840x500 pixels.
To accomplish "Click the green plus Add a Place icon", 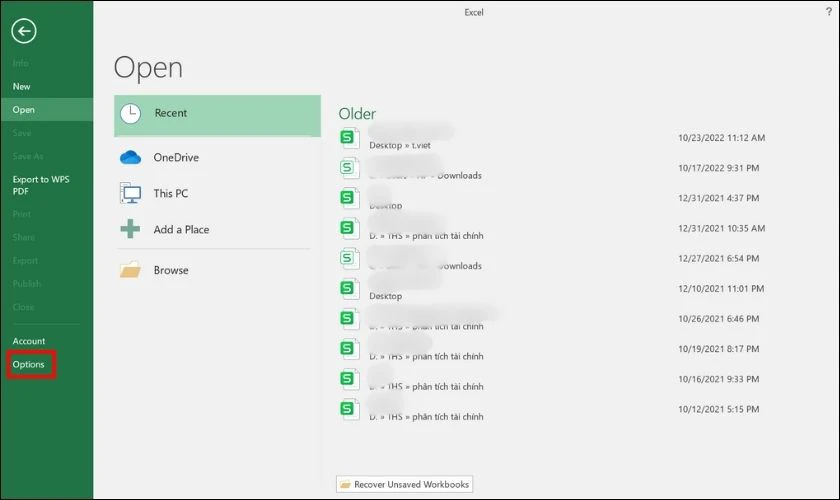I will point(130,229).
